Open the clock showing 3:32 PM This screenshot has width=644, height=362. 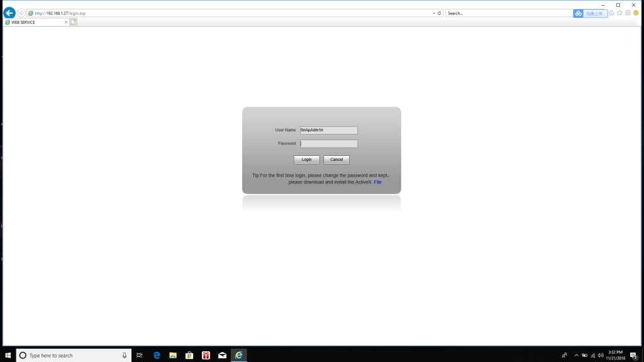pos(616,356)
